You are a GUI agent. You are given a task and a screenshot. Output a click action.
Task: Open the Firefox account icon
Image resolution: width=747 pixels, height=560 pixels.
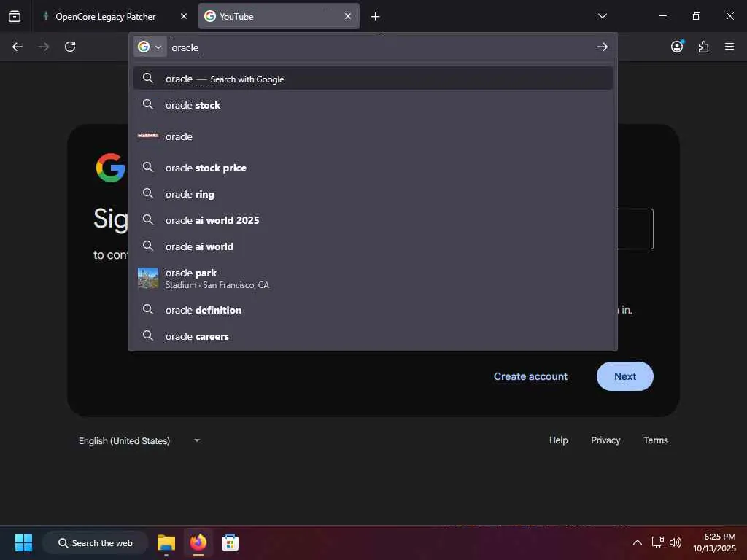677,47
